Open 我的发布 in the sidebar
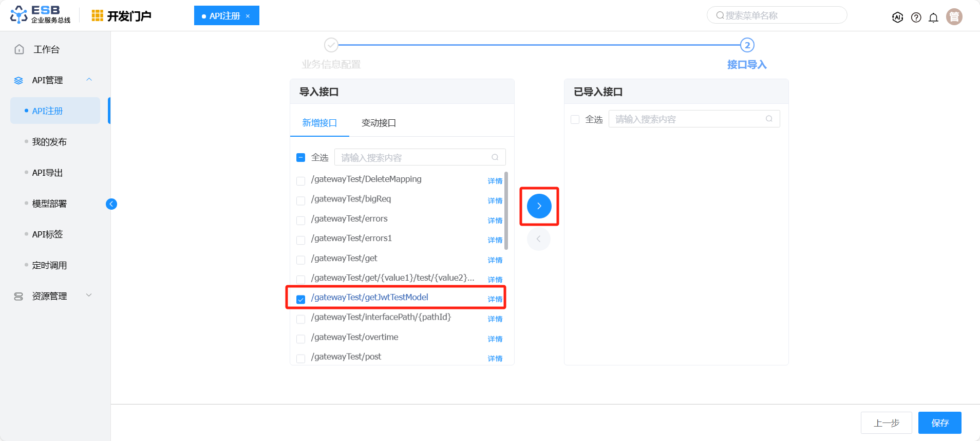This screenshot has height=441, width=980. click(x=49, y=142)
